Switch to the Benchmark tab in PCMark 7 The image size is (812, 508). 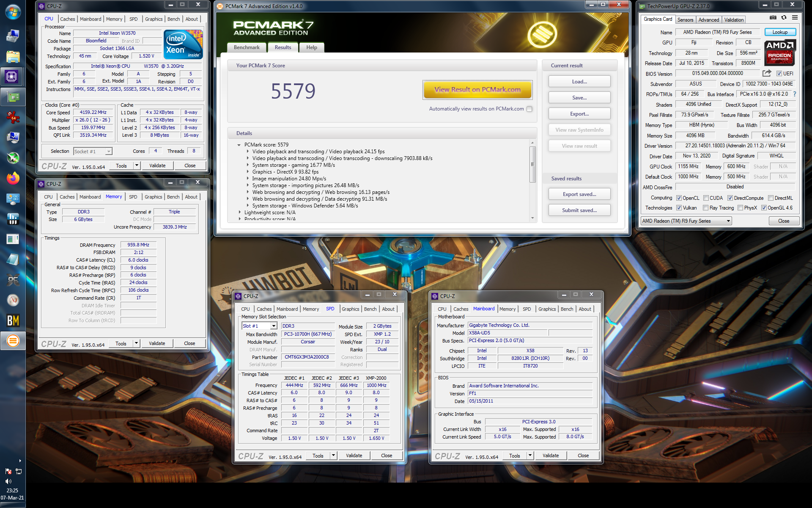point(247,47)
